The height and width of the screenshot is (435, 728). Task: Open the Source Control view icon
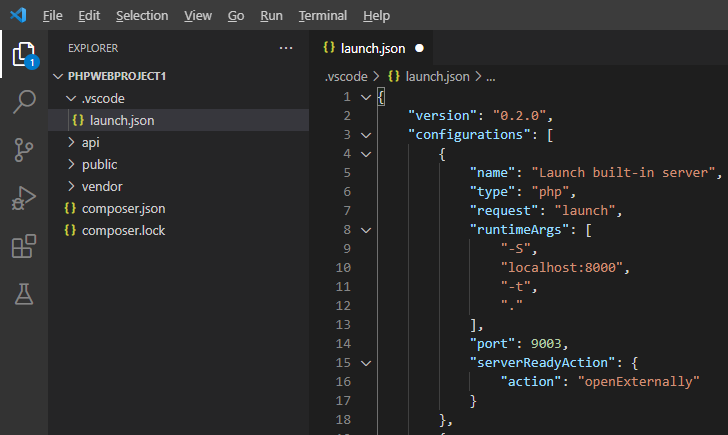click(24, 150)
